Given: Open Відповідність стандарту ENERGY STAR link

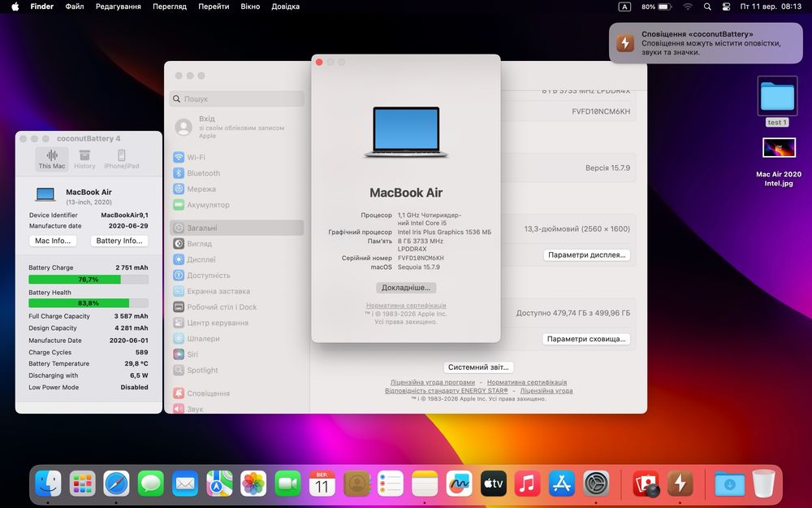Looking at the screenshot, I should pyautogui.click(x=447, y=391).
